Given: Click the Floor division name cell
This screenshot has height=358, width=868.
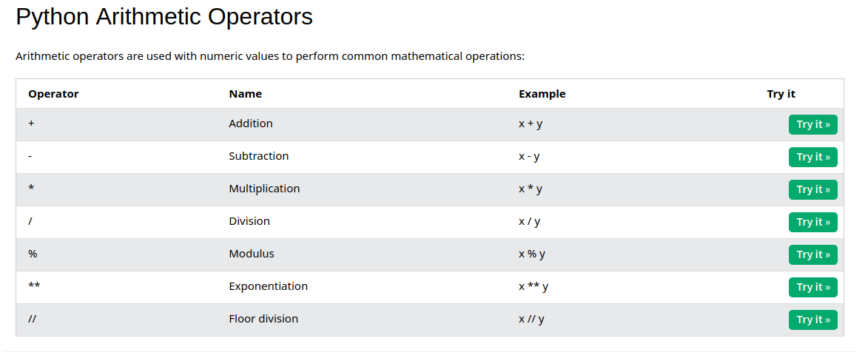Looking at the screenshot, I should coord(263,319).
